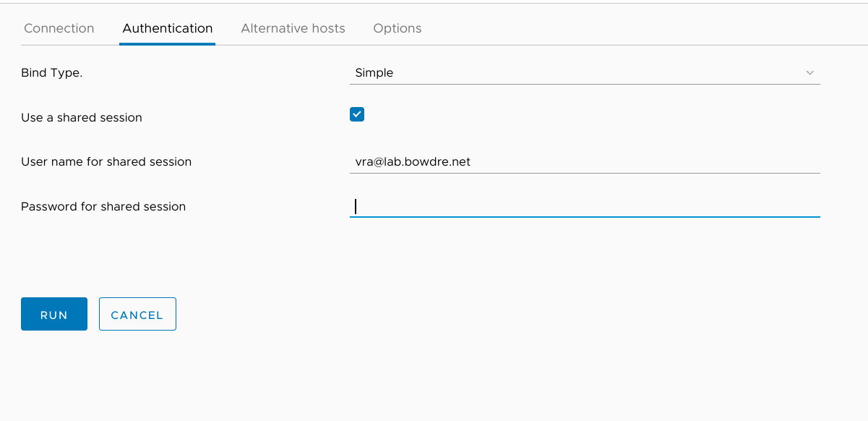
Task: Click the 'Simple' value in Bind Type
Action: point(374,73)
